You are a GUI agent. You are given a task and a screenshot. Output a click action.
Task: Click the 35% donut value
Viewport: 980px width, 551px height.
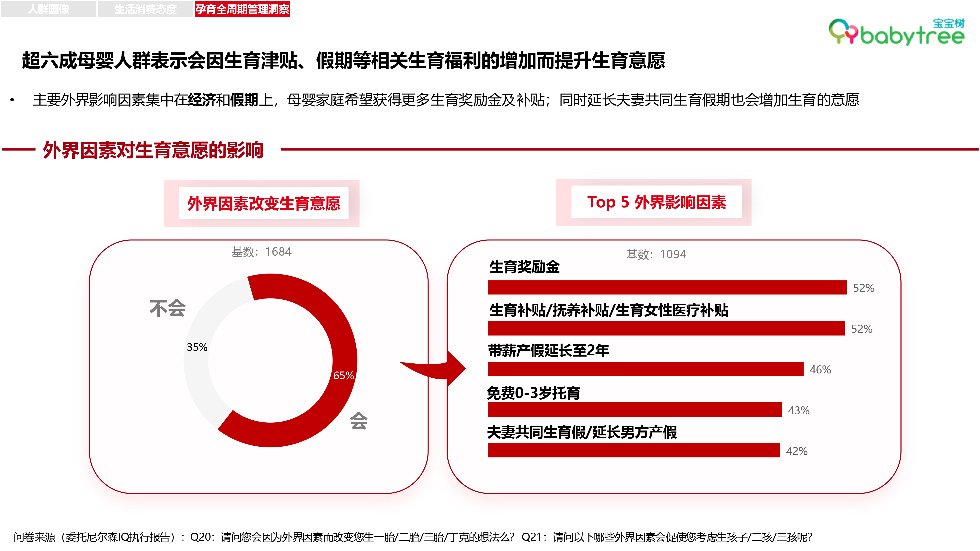point(197,347)
